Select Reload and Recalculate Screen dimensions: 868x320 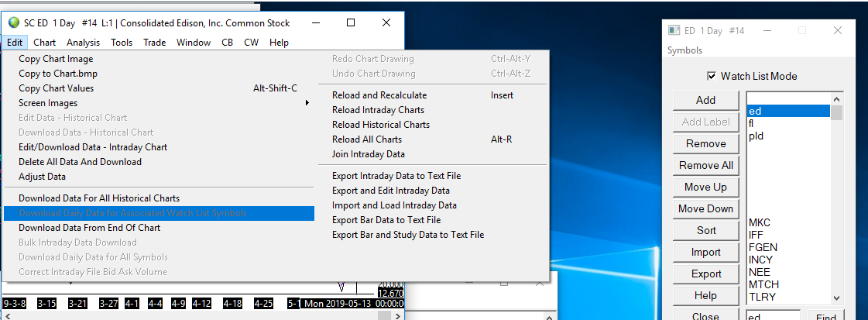point(432,95)
